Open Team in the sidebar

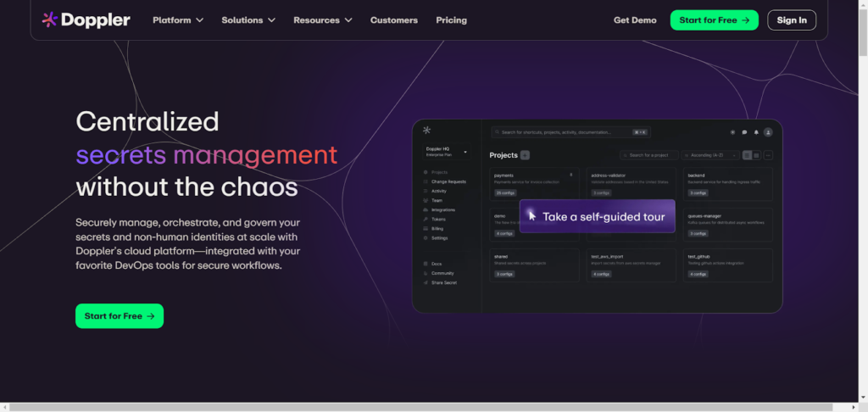click(433, 200)
